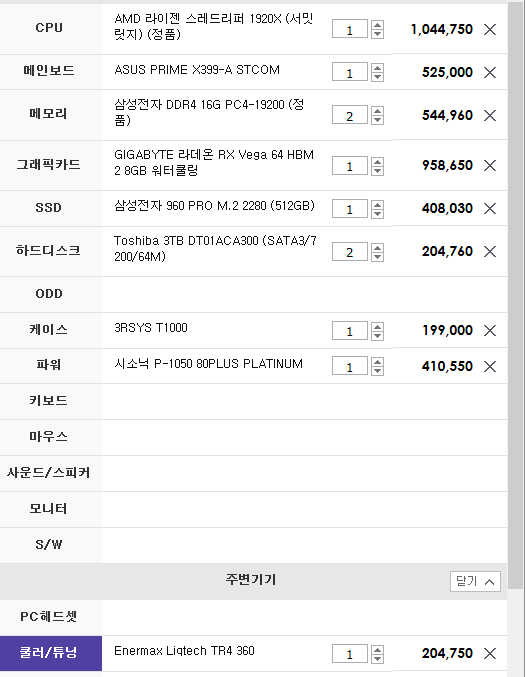526x677 pixels.
Task: Decrease memory quantity with down arrow
Action: [377, 120]
